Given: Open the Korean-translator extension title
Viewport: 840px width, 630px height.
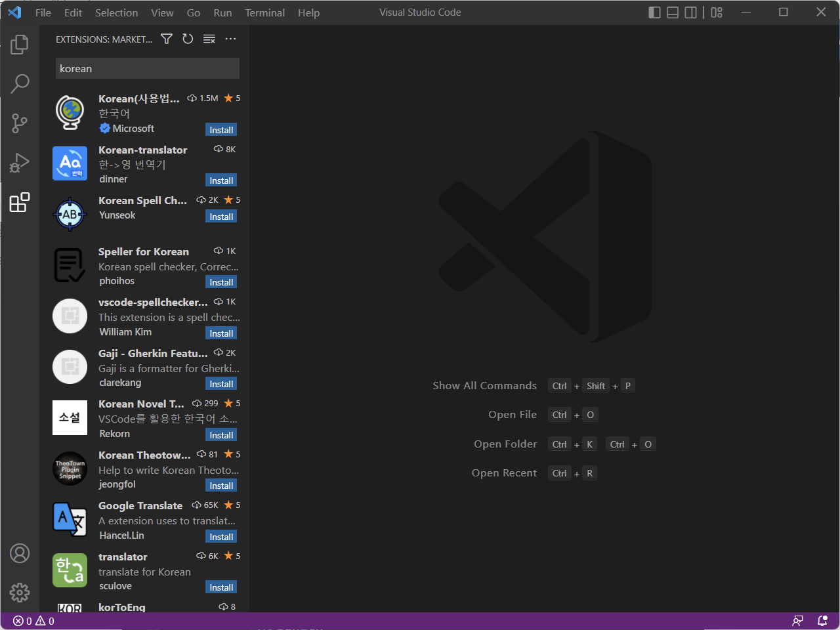Looking at the screenshot, I should point(142,150).
